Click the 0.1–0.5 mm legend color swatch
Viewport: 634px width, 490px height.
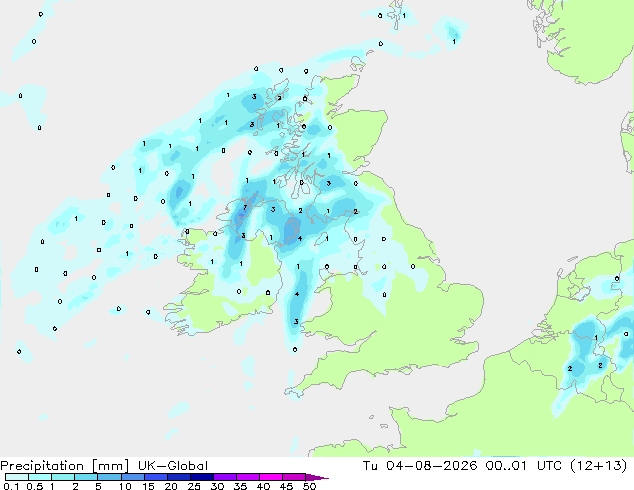pyautogui.click(x=17, y=477)
